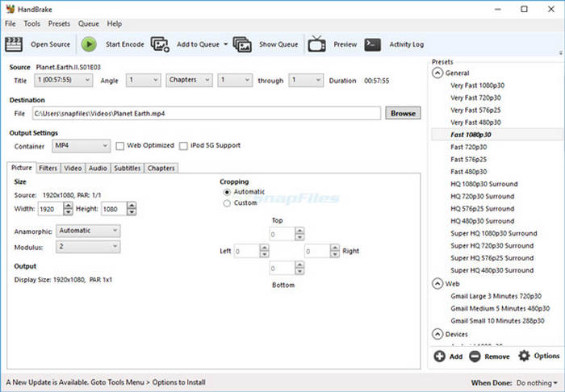This screenshot has width=565, height=392.
Task: Click the Remove preset minus icon
Action: (475, 357)
